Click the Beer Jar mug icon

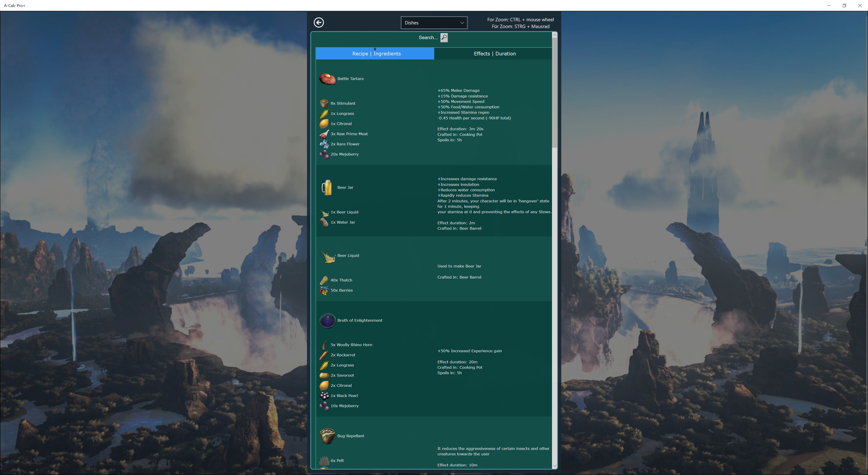pos(327,187)
